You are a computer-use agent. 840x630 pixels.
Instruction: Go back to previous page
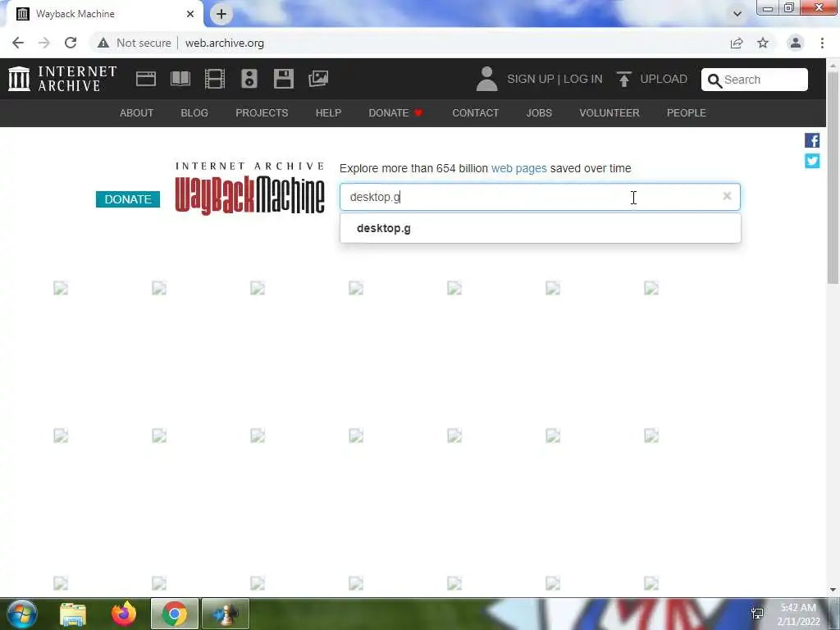coord(18,43)
